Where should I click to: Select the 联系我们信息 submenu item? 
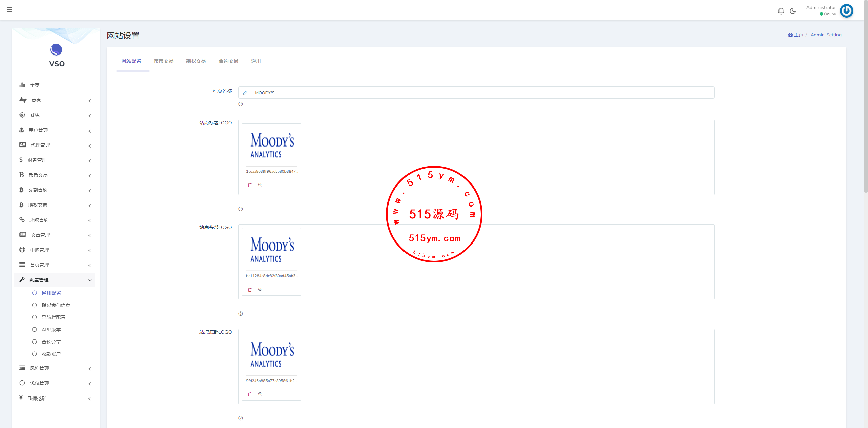pos(56,305)
